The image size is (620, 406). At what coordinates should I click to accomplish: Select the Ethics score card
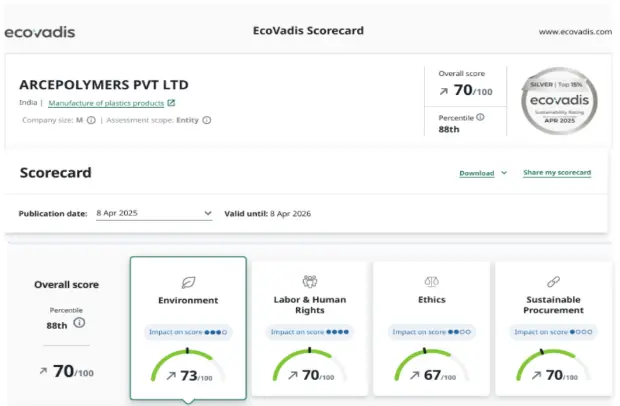coord(431,330)
